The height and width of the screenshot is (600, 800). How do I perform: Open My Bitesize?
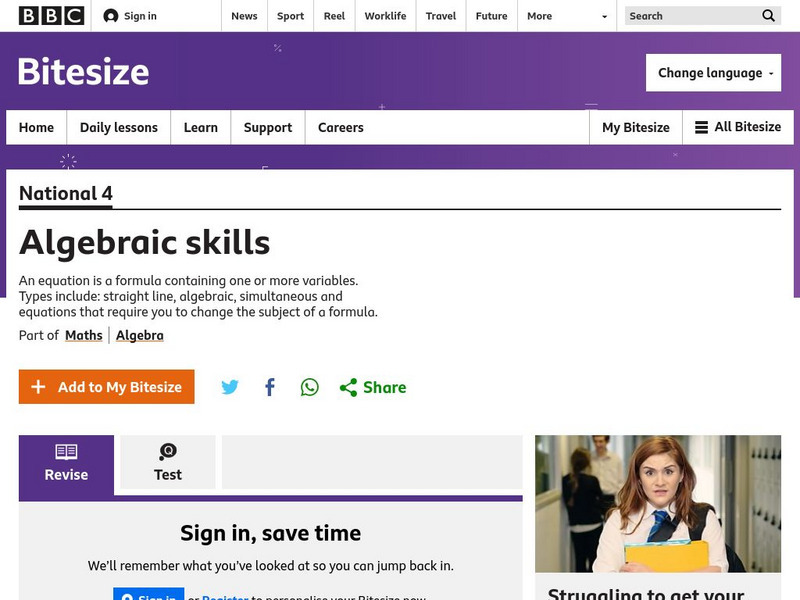tap(636, 127)
